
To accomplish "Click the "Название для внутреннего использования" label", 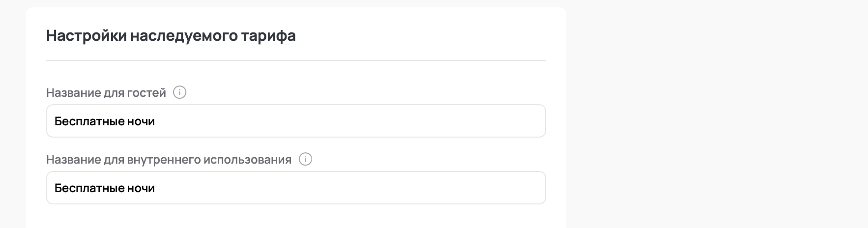I will click(x=169, y=160).
